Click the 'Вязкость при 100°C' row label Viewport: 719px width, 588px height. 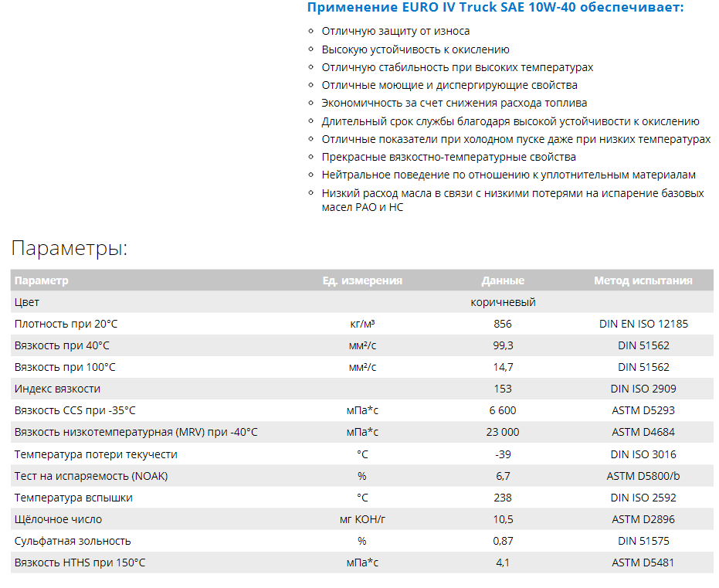point(65,367)
